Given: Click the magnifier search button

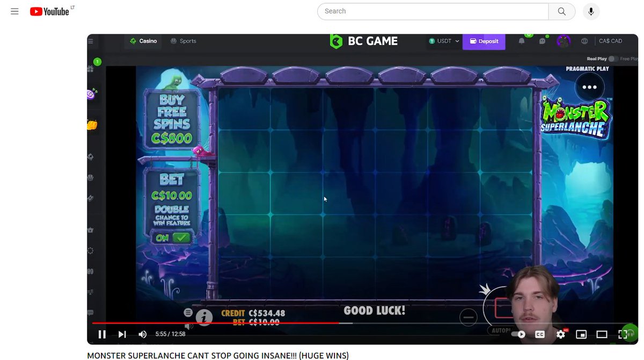Looking at the screenshot, I should (562, 11).
